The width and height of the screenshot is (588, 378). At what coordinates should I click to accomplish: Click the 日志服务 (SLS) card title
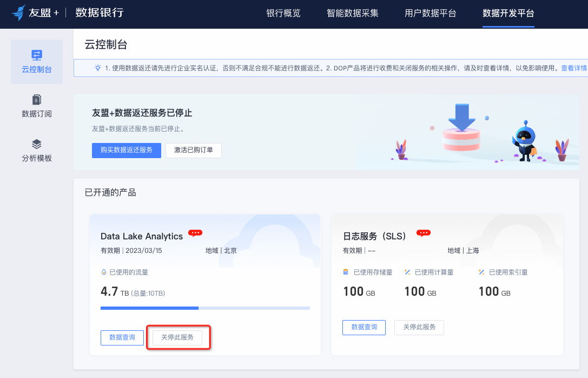pyautogui.click(x=374, y=236)
